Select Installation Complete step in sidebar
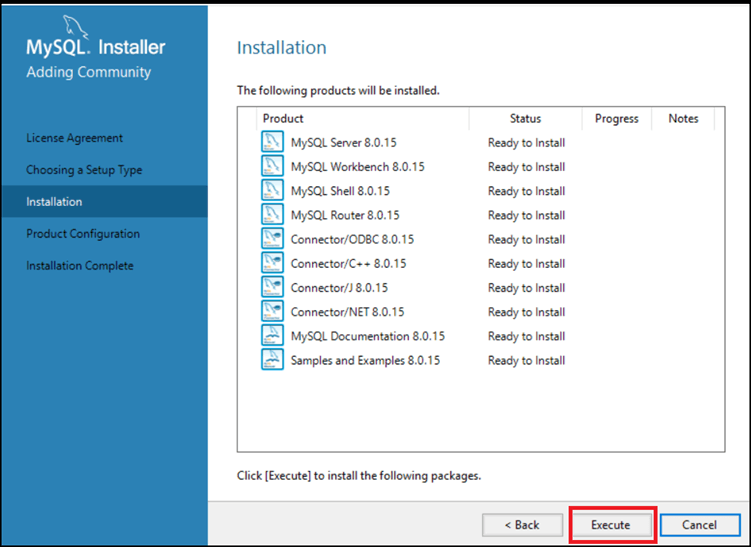Image resolution: width=751 pixels, height=547 pixels. click(80, 266)
